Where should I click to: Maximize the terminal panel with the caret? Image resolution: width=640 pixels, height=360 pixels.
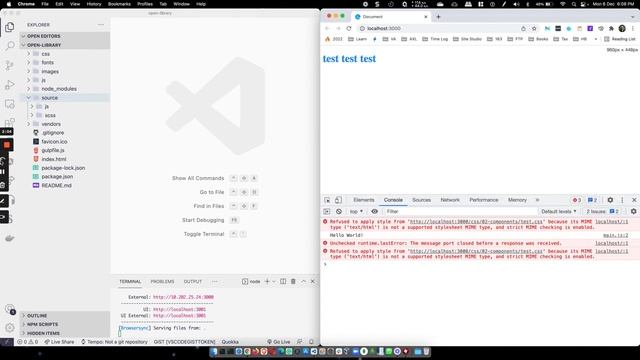pyautogui.click(x=303, y=282)
